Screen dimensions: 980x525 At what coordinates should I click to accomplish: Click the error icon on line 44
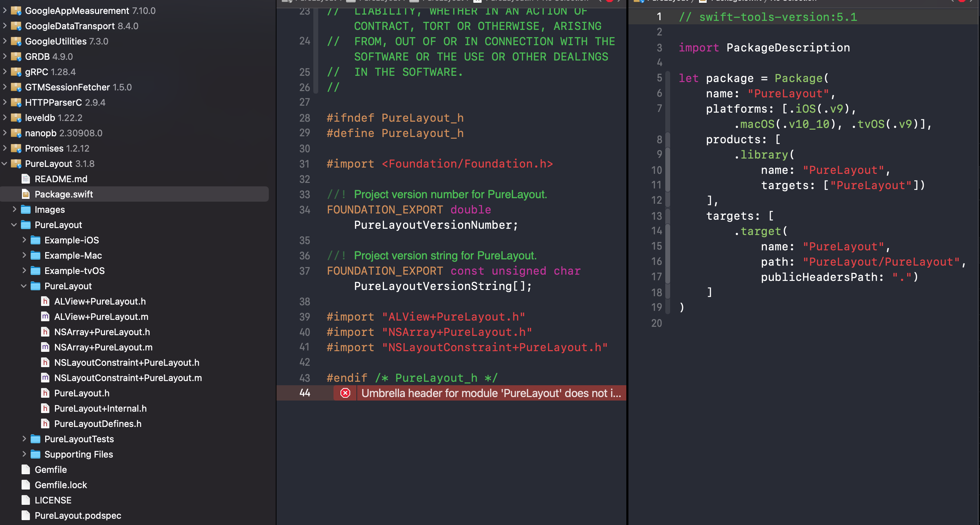345,393
